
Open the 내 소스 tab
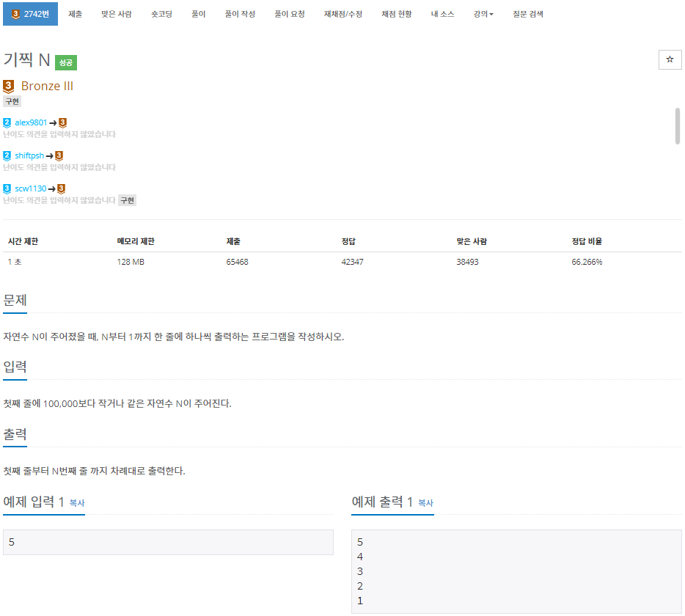tap(442, 14)
